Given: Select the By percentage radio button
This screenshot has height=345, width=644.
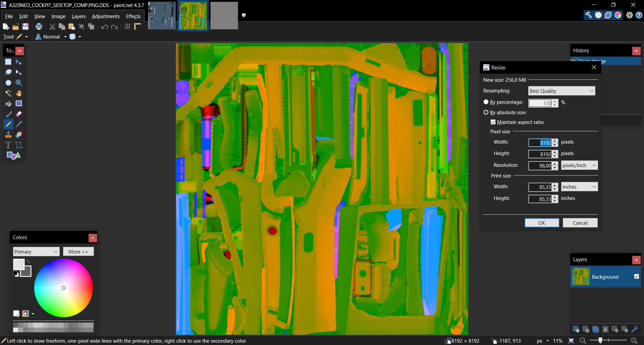Looking at the screenshot, I should point(486,102).
